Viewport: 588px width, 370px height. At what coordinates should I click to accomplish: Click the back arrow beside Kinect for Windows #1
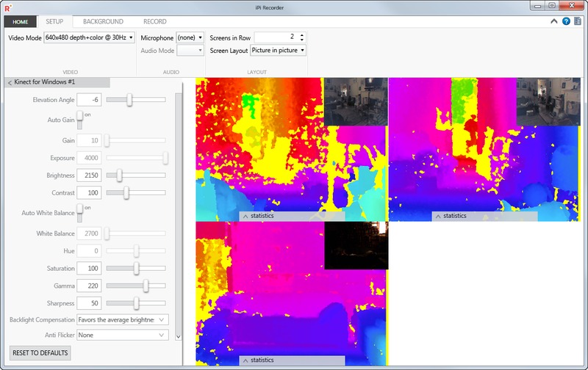(x=10, y=82)
